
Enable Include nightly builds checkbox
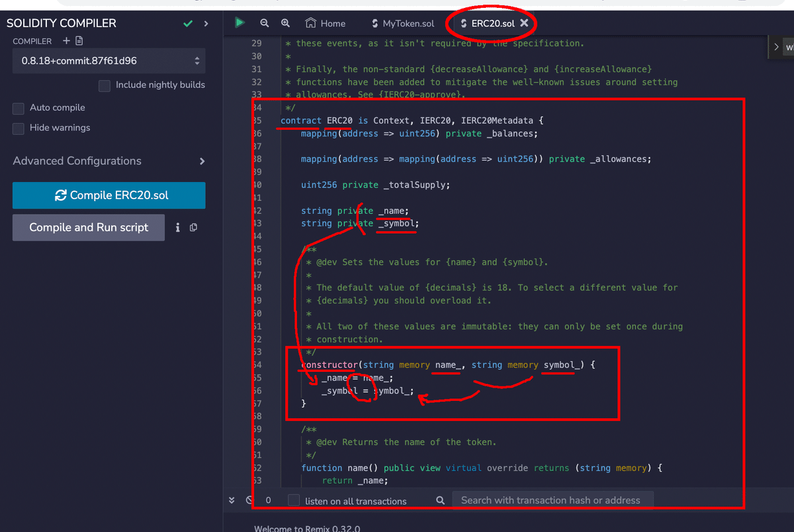tap(104, 85)
